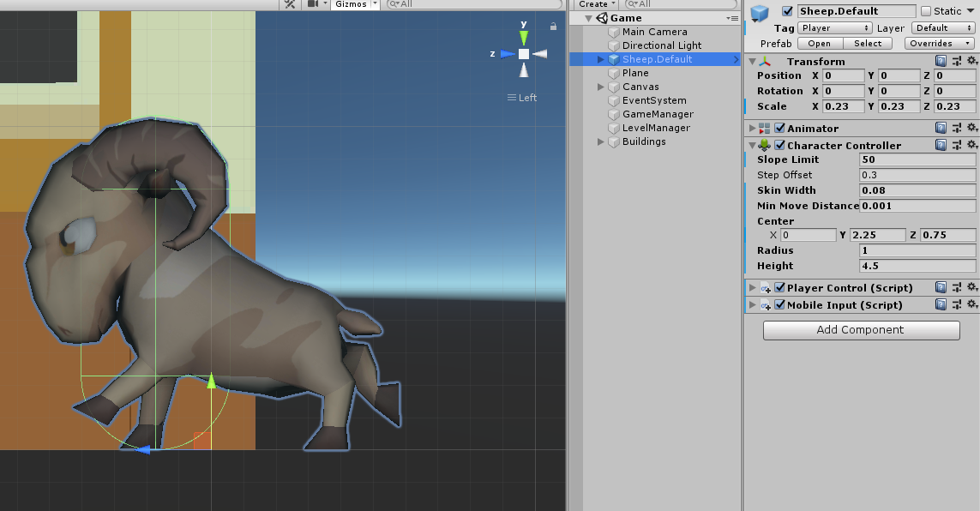Viewport: 980px width, 511px height.
Task: Uncheck the Mobile Input script checkbox
Action: pyautogui.click(x=779, y=304)
